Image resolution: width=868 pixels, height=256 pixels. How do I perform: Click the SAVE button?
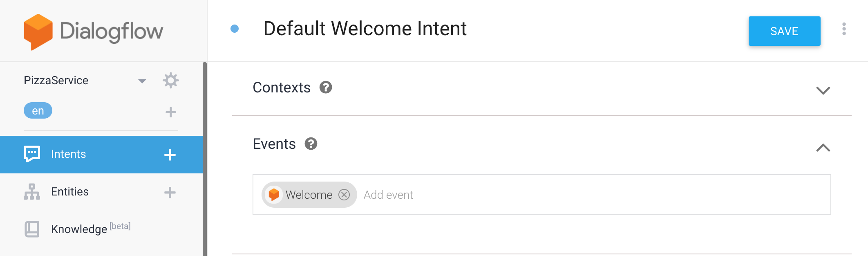tap(784, 31)
